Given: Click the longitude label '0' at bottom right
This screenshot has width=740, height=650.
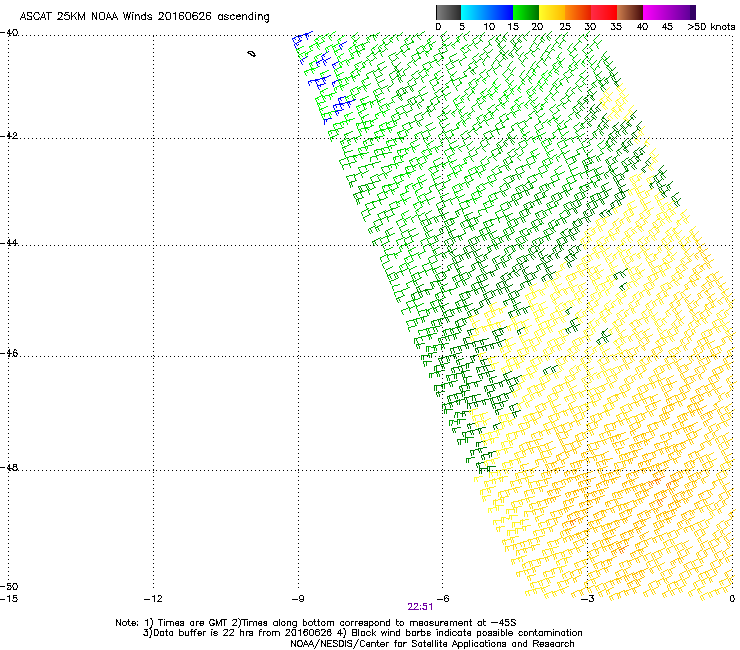Looking at the screenshot, I should tap(732, 599).
